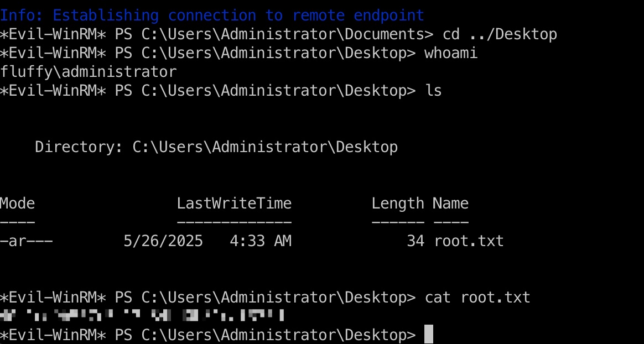644x344 pixels.
Task: Click the 'cat root.txt' command text
Action: 477,298
